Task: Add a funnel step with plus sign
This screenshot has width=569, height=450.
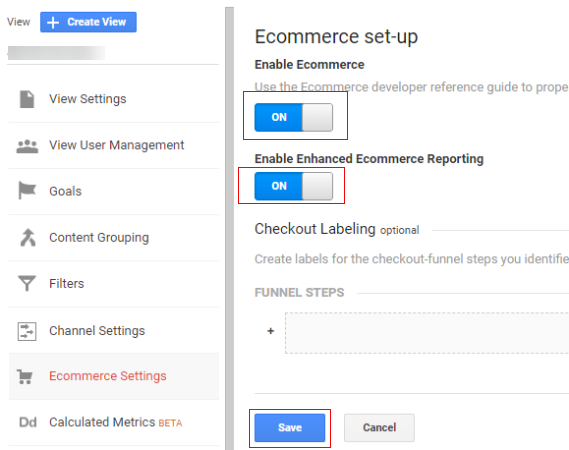Action: tap(270, 331)
